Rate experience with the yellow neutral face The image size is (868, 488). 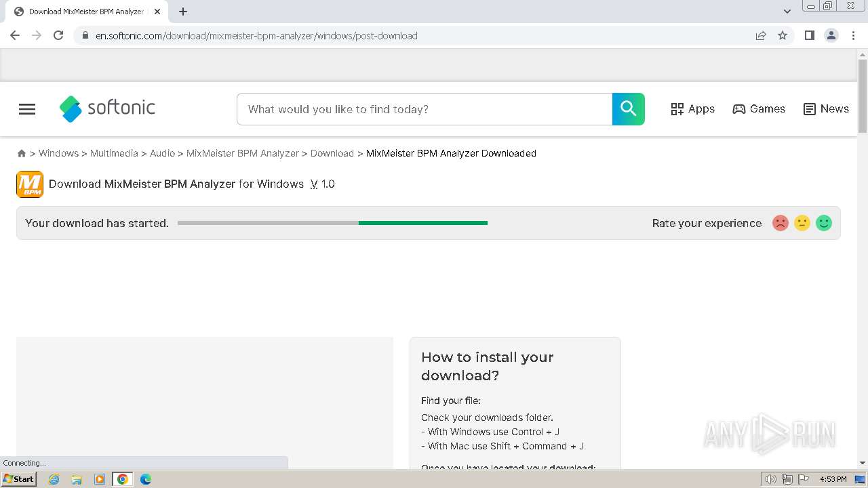coord(802,223)
